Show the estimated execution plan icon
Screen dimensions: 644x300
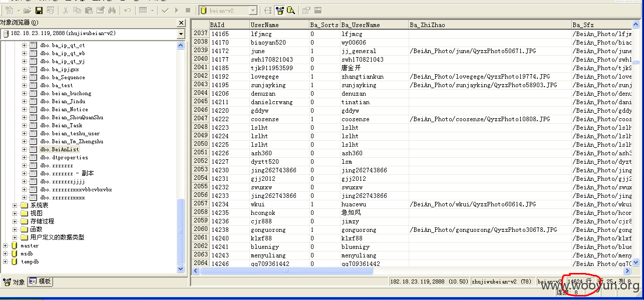(x=268, y=10)
